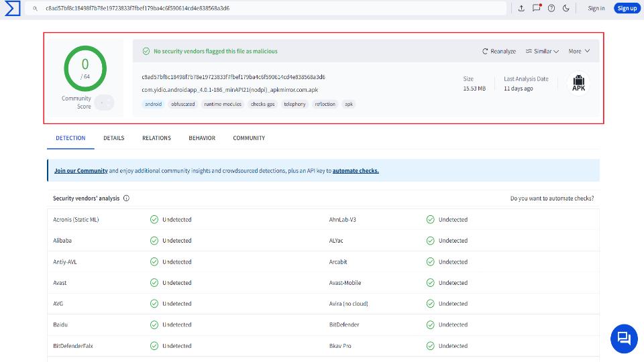Click the obfuscated tag
The image size is (644, 362).
coord(182,105)
